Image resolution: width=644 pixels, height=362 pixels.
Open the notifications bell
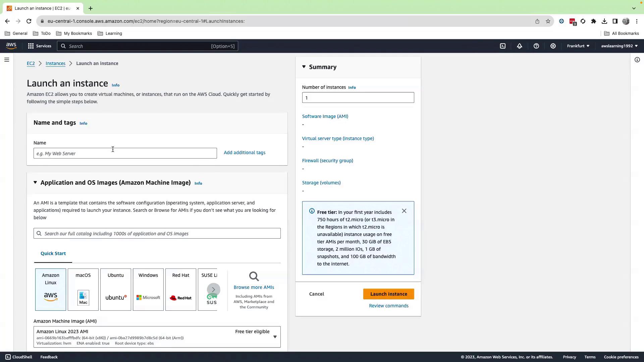point(519,46)
